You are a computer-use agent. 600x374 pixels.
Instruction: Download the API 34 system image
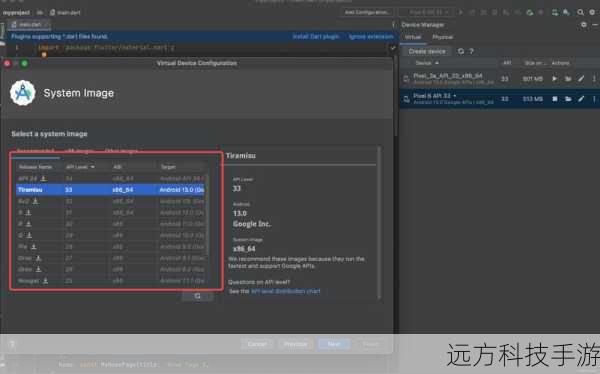44,178
